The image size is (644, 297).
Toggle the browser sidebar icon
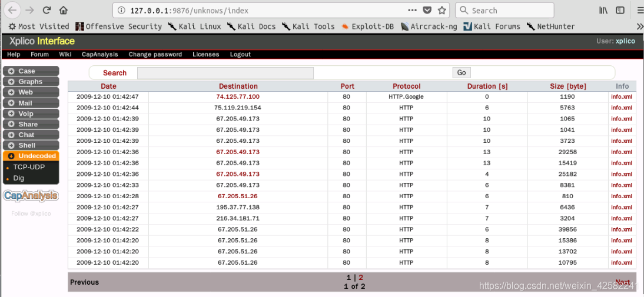(x=620, y=11)
